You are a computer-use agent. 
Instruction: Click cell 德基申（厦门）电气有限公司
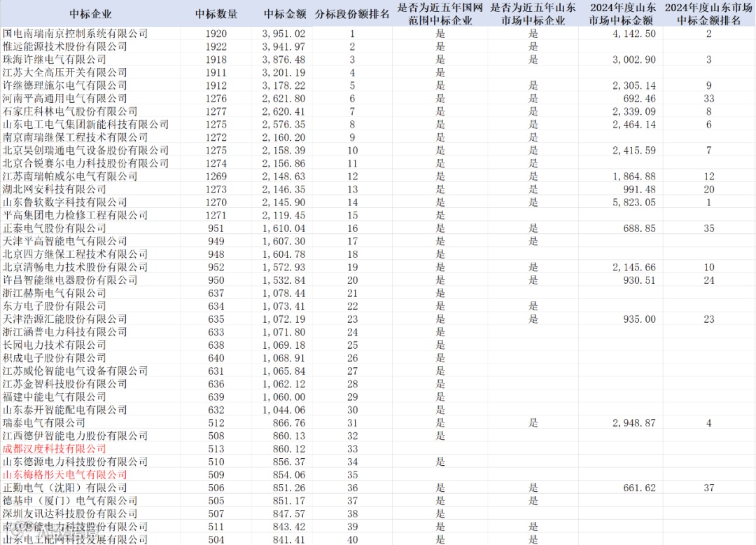coord(70,501)
